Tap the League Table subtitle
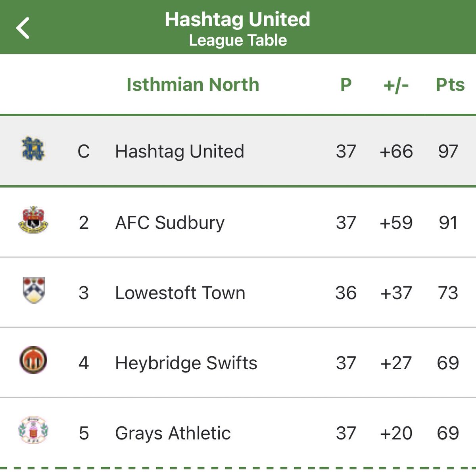 click(238, 40)
